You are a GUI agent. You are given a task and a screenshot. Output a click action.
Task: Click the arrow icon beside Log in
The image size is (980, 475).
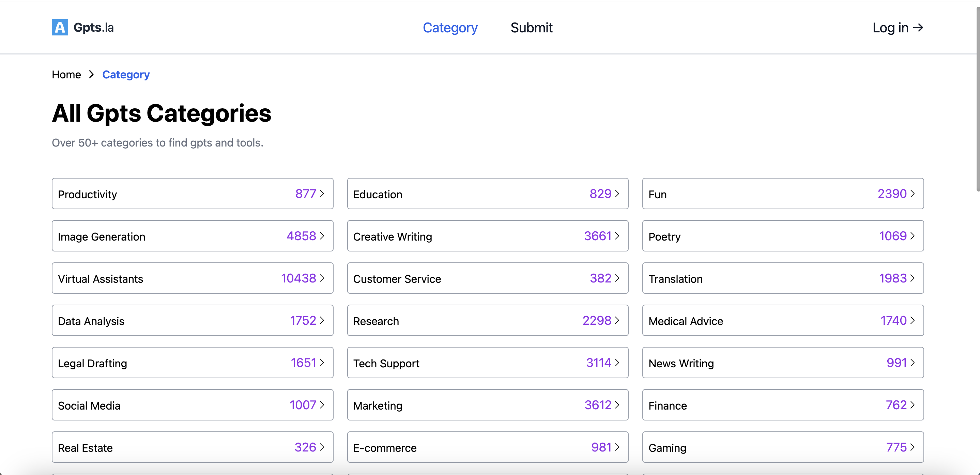coord(918,27)
